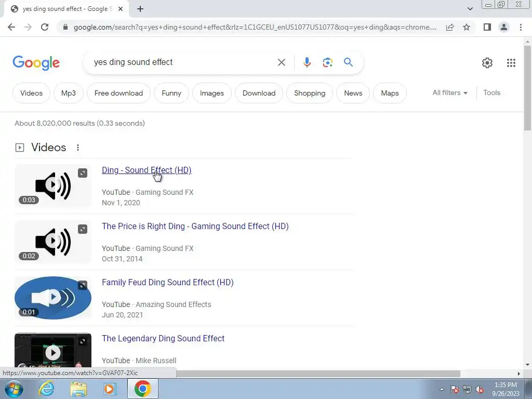
Task: Select the Free download filter chip
Action: (118, 93)
